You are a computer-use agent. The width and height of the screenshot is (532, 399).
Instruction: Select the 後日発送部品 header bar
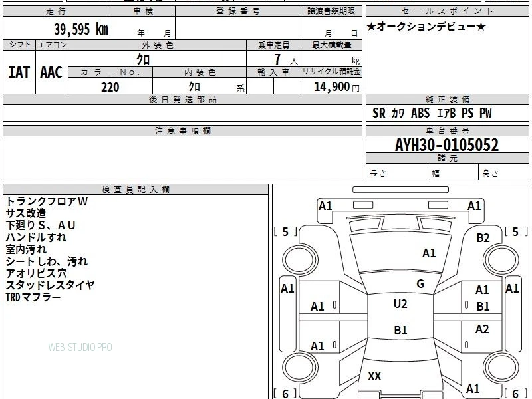(x=182, y=99)
